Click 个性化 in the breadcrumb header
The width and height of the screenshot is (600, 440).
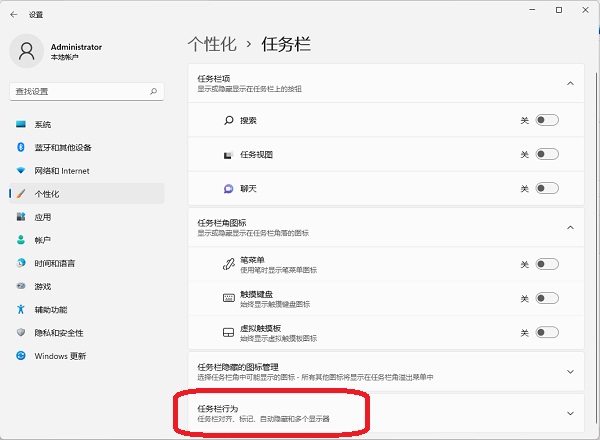(212, 44)
